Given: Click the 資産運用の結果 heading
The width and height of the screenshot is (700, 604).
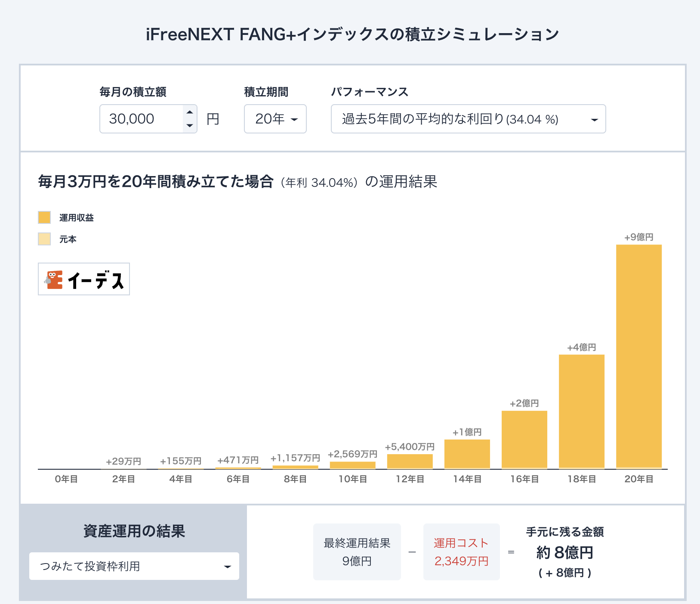Looking at the screenshot, I should pos(134,531).
